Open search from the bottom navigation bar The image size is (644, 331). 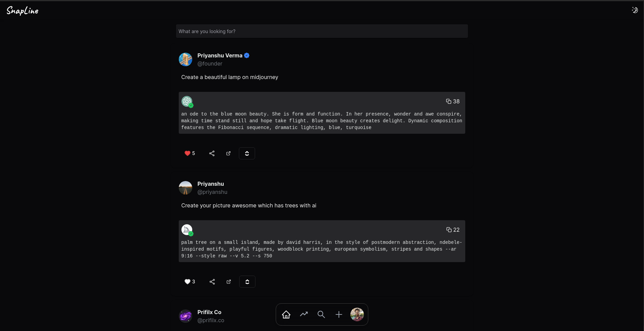coord(321,314)
